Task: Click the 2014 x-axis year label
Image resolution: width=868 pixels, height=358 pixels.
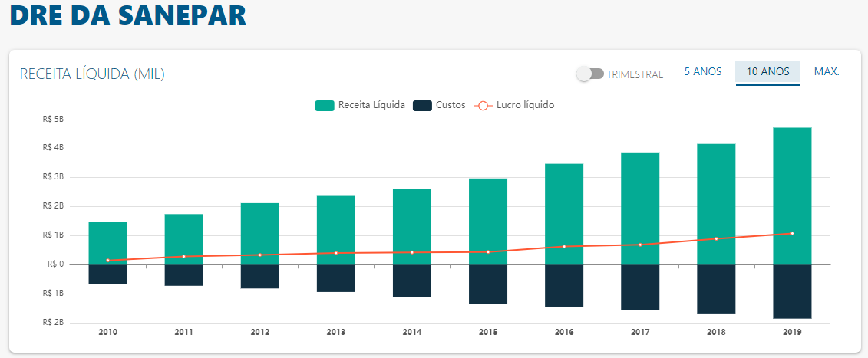Action: (412, 333)
